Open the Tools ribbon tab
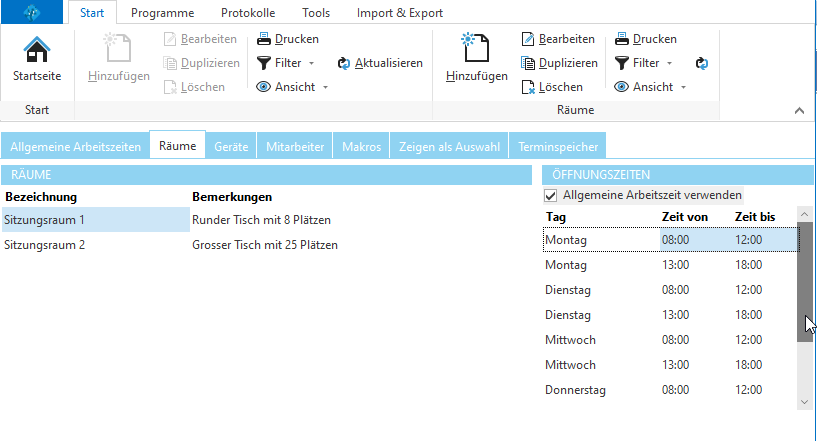 pos(316,13)
